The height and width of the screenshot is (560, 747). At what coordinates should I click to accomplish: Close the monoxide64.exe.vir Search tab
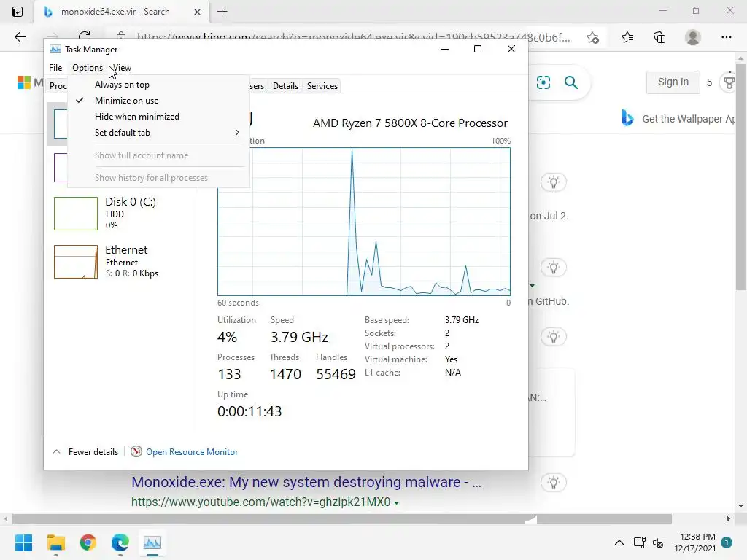[x=197, y=12]
